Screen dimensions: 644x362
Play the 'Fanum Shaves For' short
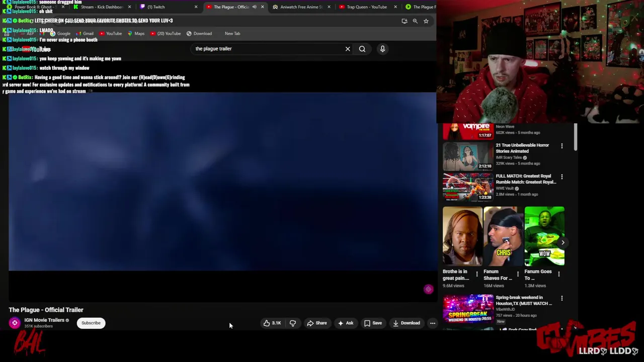(x=503, y=236)
